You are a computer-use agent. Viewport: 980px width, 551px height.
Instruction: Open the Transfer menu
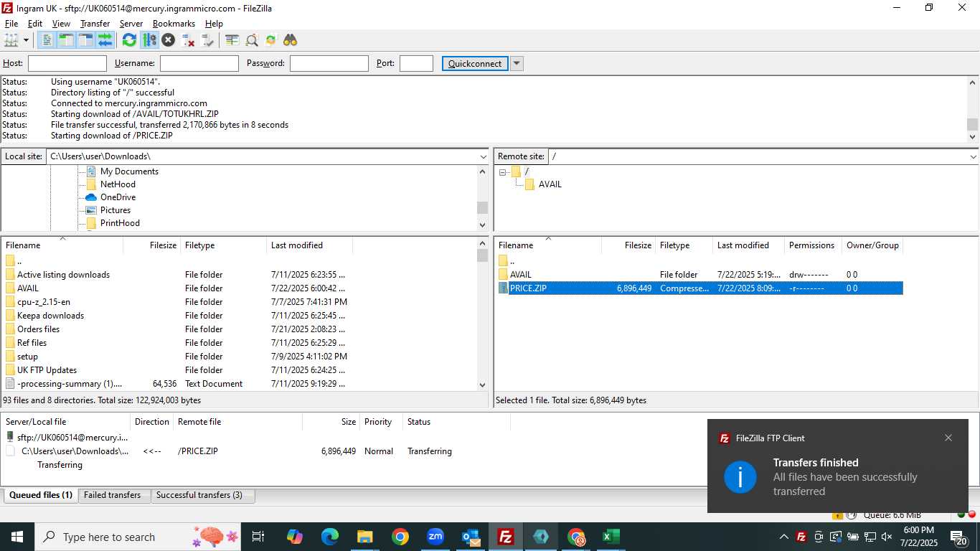(x=95, y=24)
